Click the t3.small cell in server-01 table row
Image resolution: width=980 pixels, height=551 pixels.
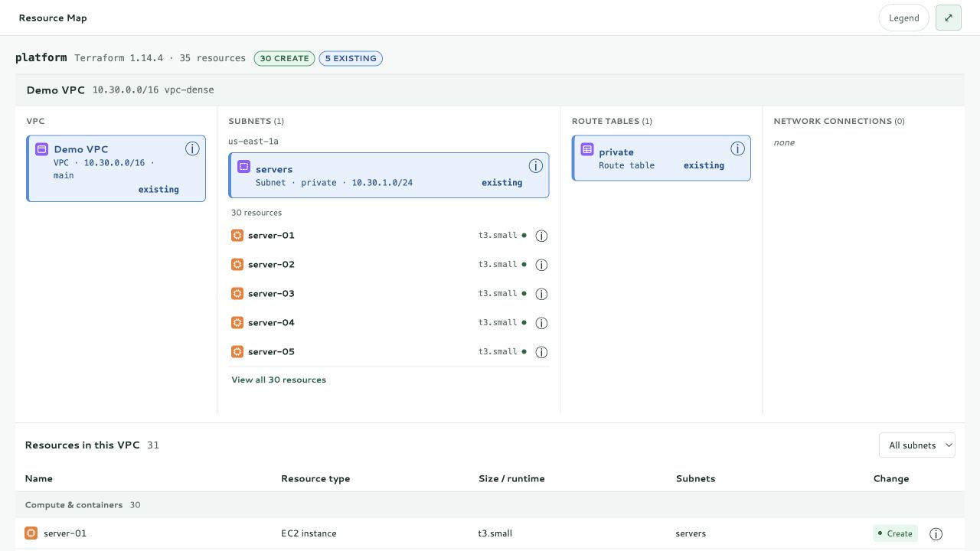pyautogui.click(x=495, y=533)
